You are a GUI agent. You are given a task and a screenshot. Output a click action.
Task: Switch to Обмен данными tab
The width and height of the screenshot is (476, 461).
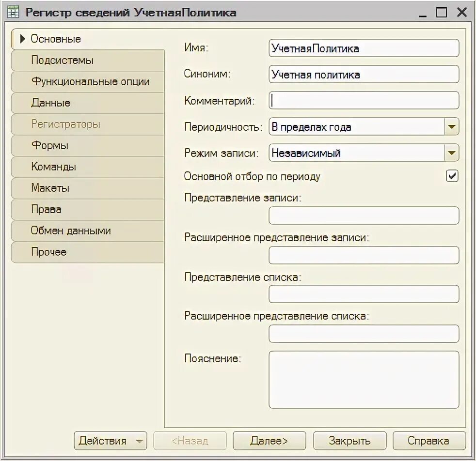pyautogui.click(x=87, y=231)
